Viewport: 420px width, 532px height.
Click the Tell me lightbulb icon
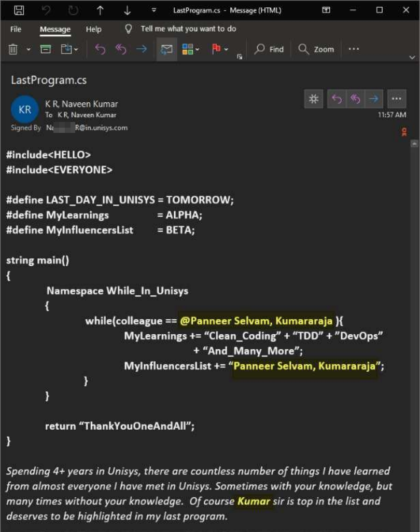[129, 29]
